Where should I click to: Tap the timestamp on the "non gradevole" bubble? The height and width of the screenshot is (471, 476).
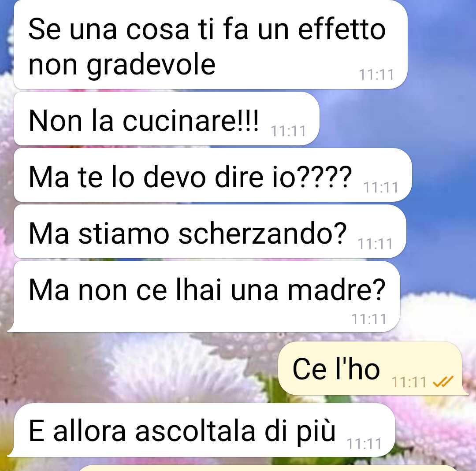pyautogui.click(x=376, y=74)
